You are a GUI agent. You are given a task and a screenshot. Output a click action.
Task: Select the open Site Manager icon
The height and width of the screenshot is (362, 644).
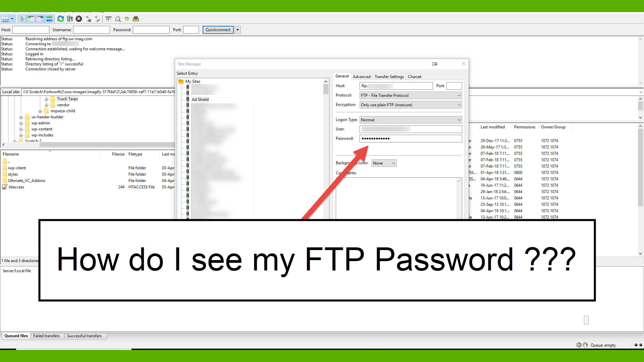[x=5, y=18]
